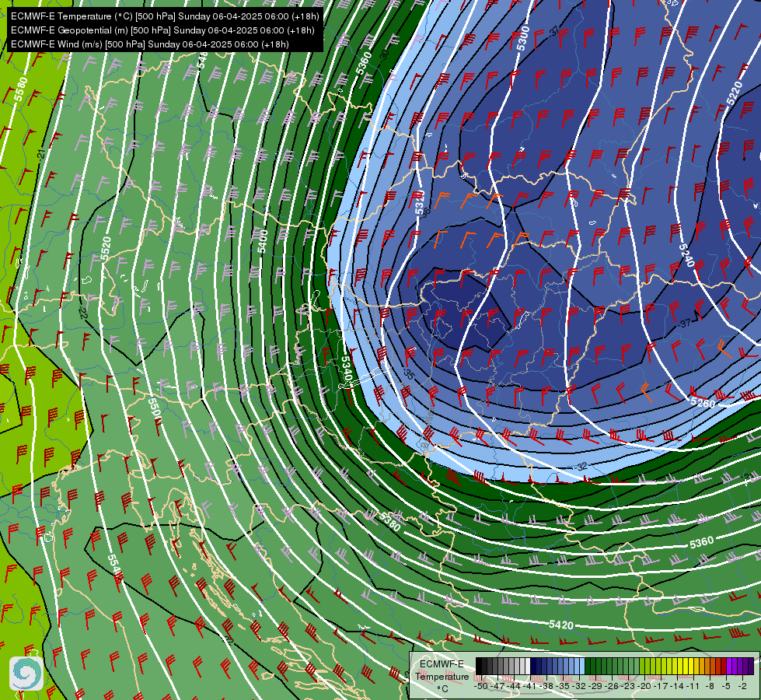Click the 5520 geopotential contour label
Viewport: 761px width, 700px height.
(x=106, y=249)
